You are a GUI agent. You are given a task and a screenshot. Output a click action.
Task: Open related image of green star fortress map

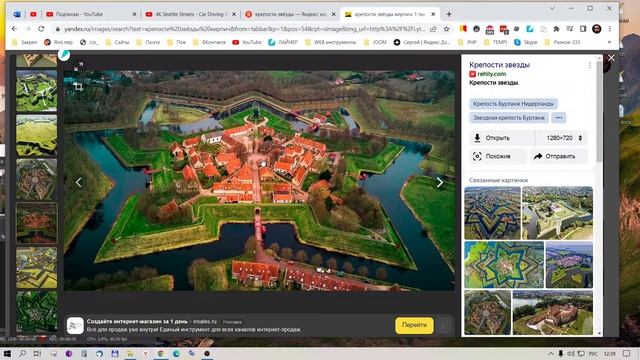(x=504, y=265)
